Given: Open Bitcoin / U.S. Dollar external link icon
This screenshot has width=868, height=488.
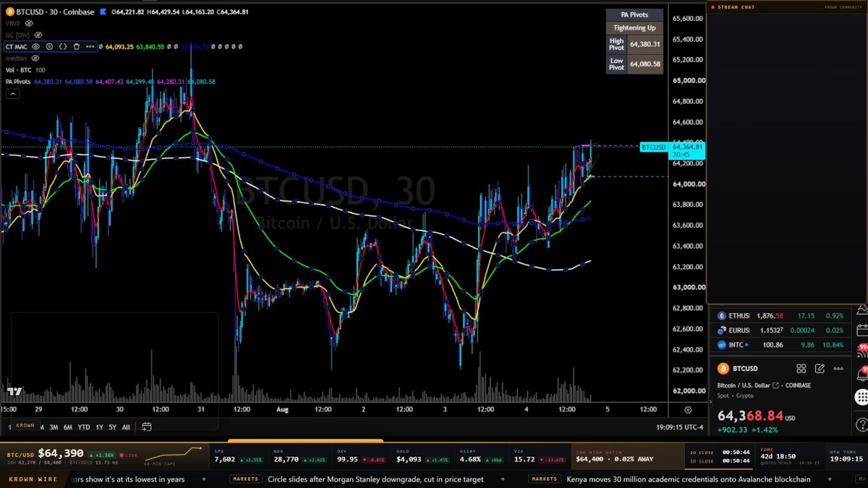Looking at the screenshot, I should pos(775,385).
